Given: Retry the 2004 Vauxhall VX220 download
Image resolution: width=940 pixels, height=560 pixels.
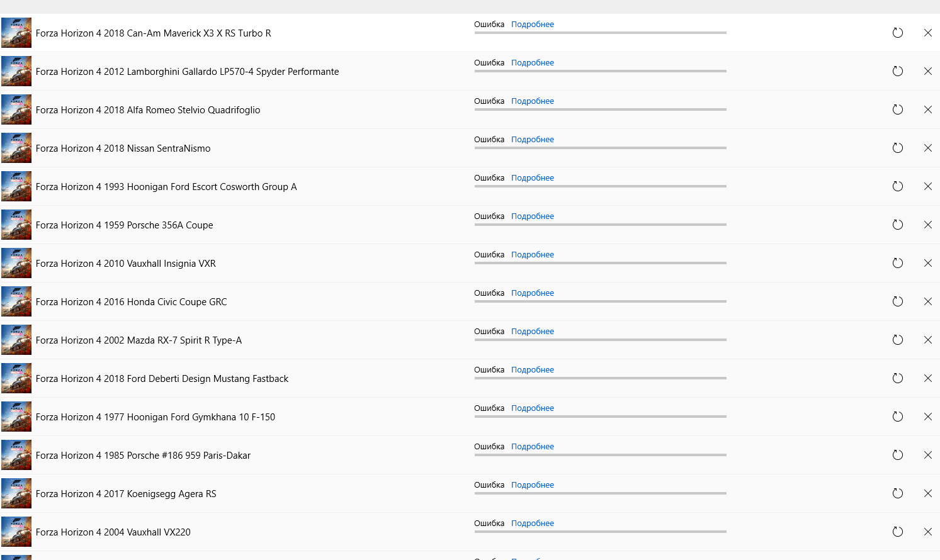Looking at the screenshot, I should (x=898, y=532).
